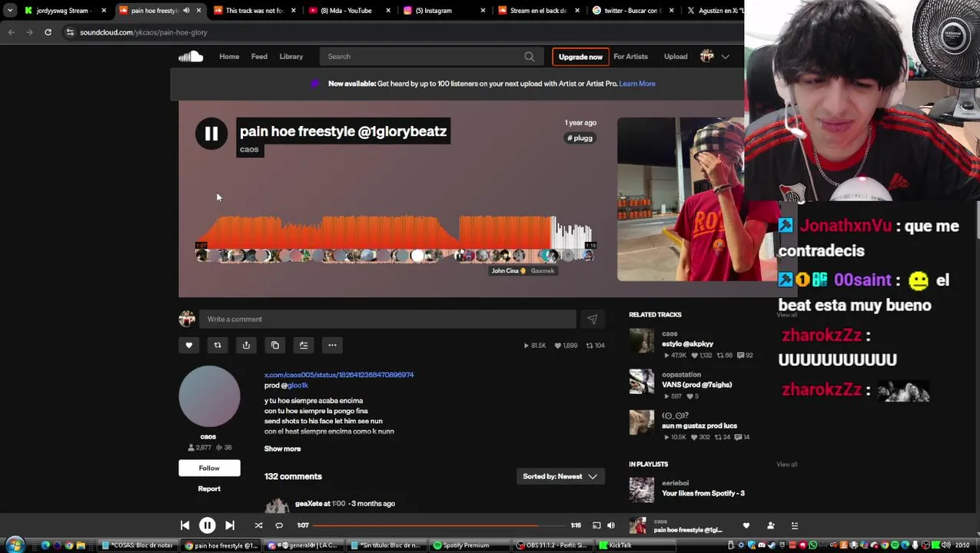Switch to the jordyyswag Stream tab
Screen dimensions: 980x553
click(x=65, y=11)
